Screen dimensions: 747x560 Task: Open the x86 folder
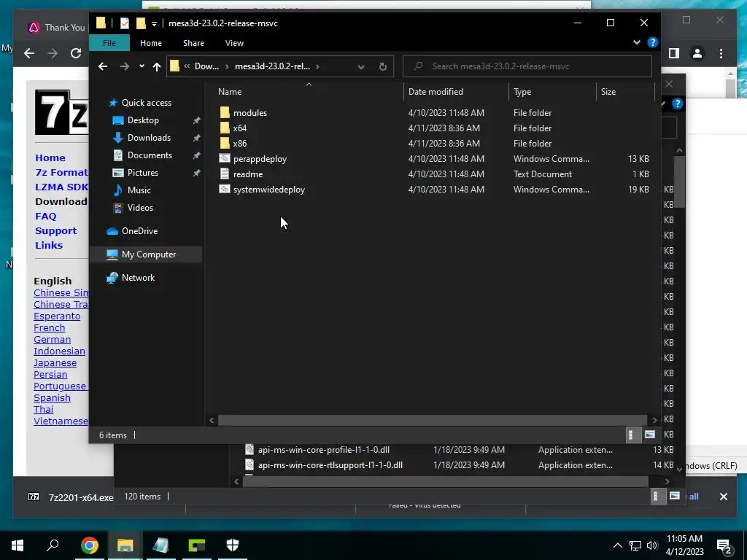click(239, 144)
